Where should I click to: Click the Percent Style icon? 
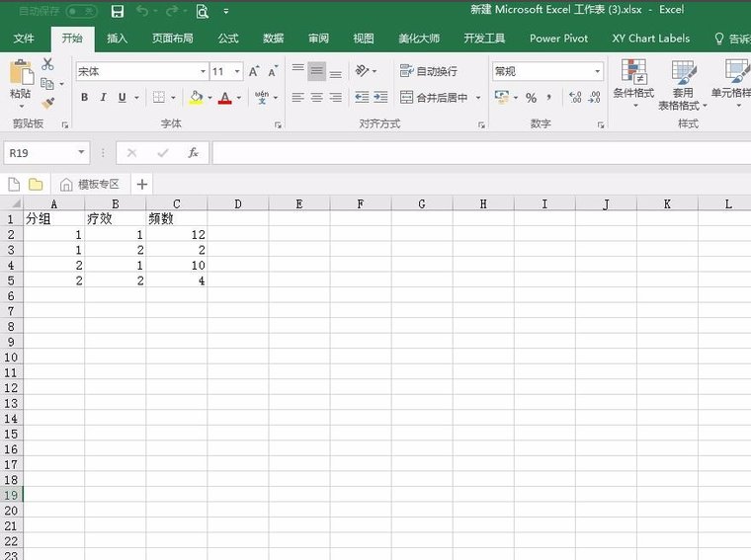(x=531, y=97)
